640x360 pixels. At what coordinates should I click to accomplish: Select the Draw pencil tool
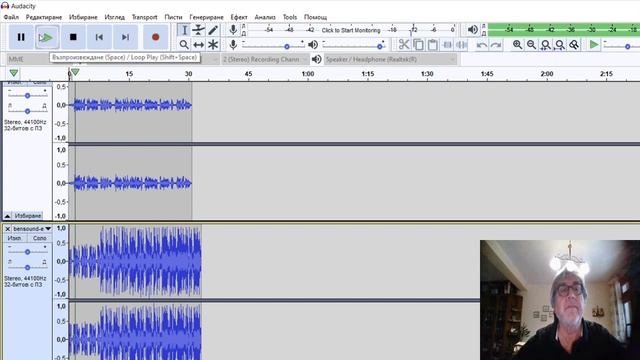click(213, 30)
